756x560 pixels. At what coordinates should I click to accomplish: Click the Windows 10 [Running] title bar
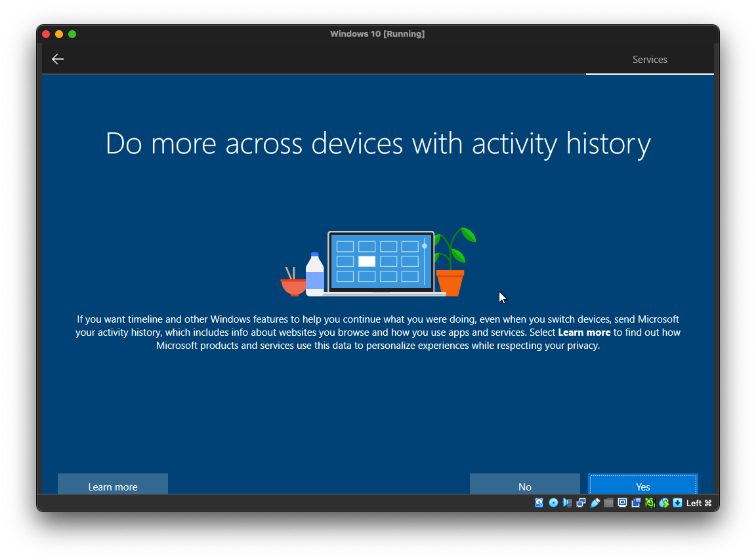pyautogui.click(x=377, y=34)
